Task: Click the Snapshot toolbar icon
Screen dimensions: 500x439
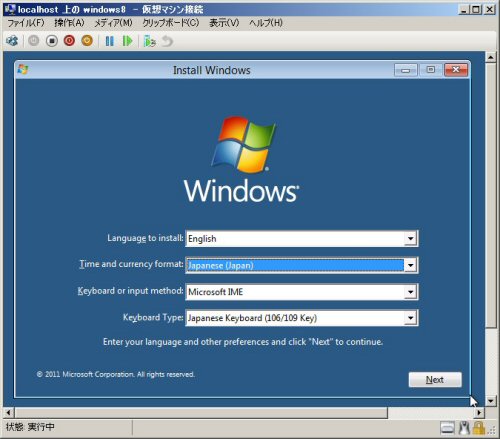Action: 149,41
